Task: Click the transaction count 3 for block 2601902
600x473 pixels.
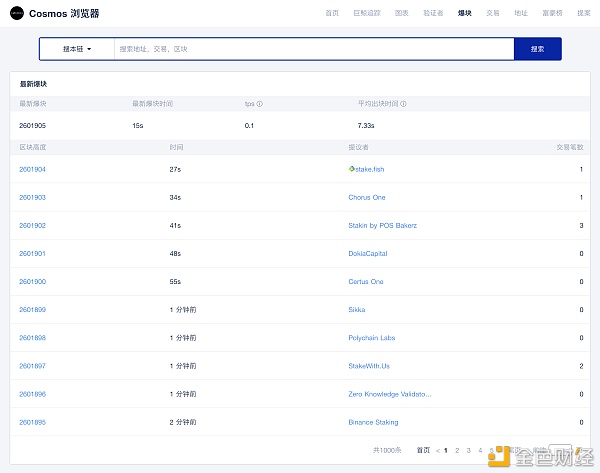Action: coord(581,225)
